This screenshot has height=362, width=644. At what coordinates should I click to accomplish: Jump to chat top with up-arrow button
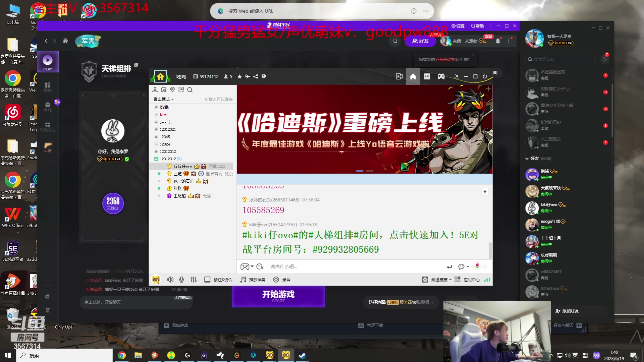[x=485, y=192]
